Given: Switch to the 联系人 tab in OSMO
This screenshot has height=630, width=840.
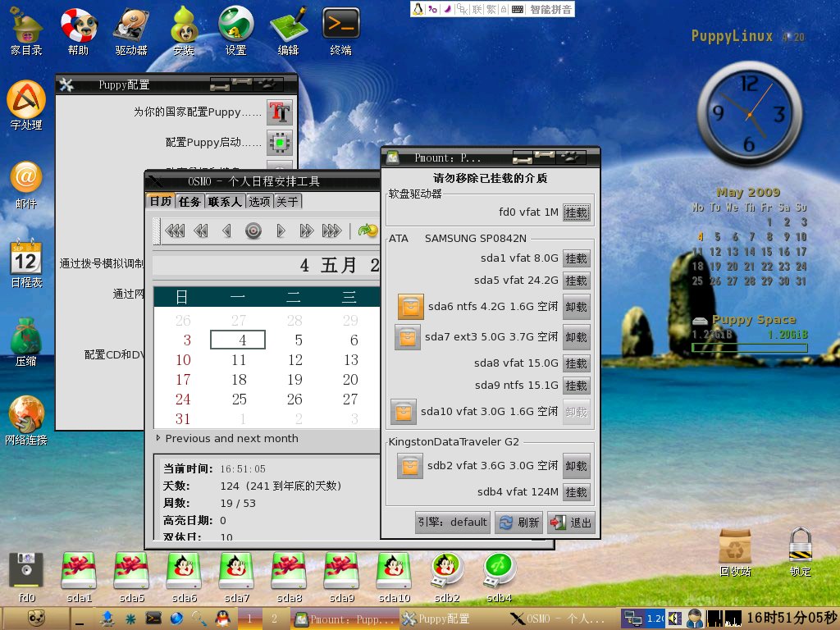Looking at the screenshot, I should (225, 202).
